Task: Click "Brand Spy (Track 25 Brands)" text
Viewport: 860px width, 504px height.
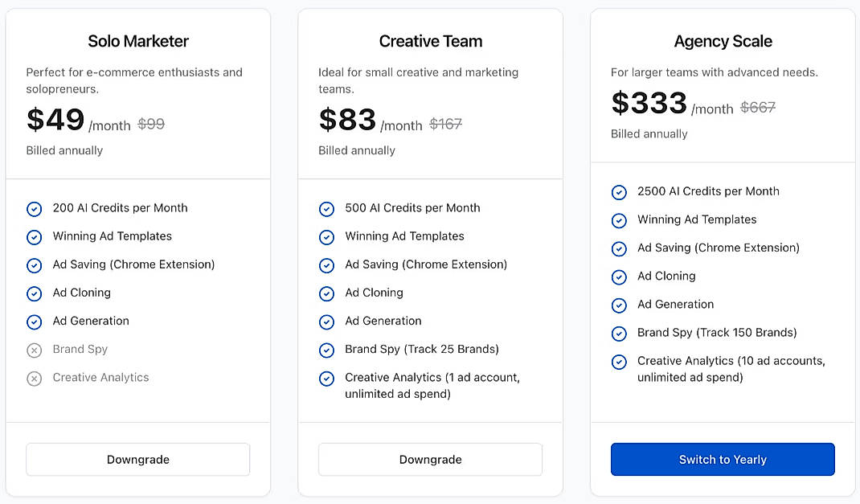Action: (422, 350)
